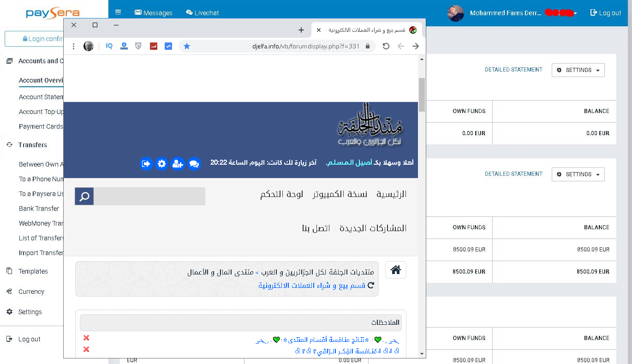Screen dimensions: 632x364
Task: Open a new browser tab
Action: 301,30
